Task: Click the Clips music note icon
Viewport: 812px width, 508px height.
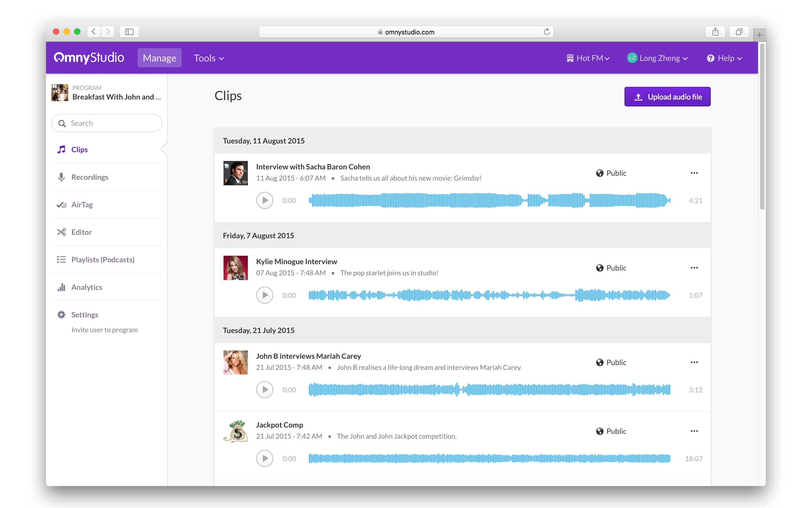Action: (x=61, y=150)
